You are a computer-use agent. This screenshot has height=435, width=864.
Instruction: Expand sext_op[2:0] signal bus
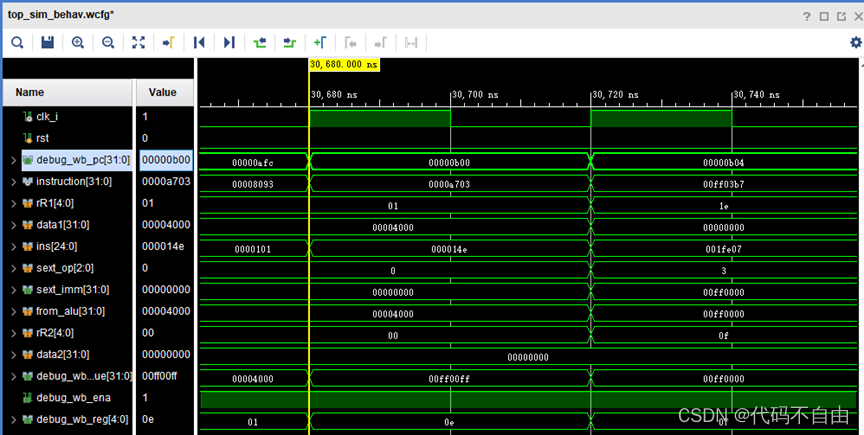pyautogui.click(x=13, y=268)
